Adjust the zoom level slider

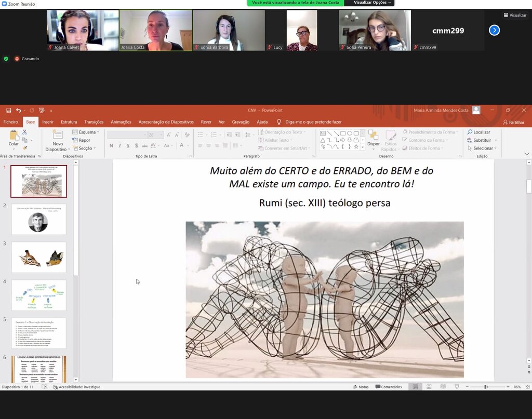(486, 387)
